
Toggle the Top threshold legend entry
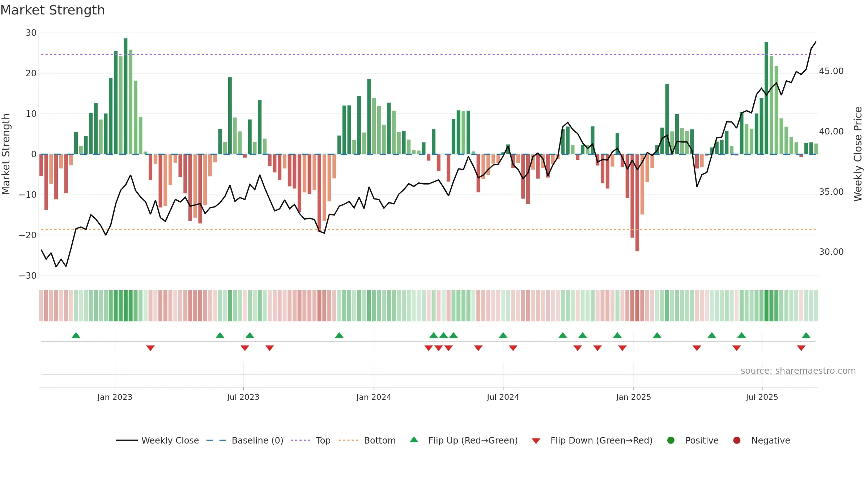311,440
